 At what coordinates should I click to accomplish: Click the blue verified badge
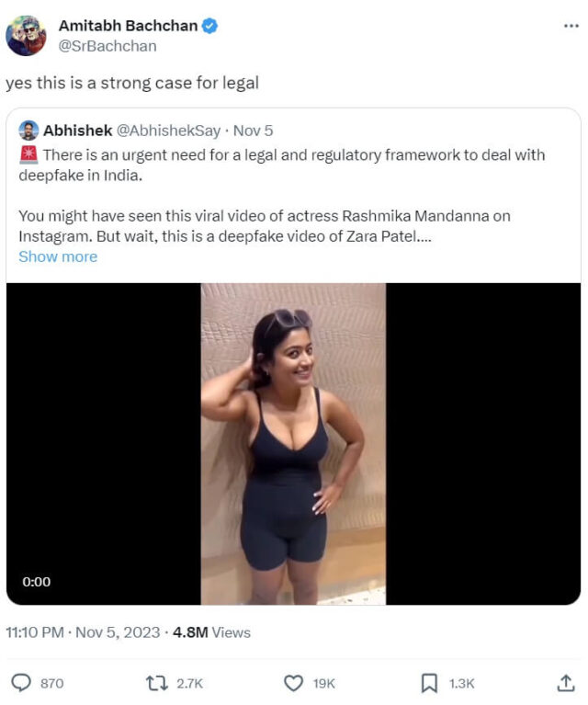pyautogui.click(x=210, y=26)
